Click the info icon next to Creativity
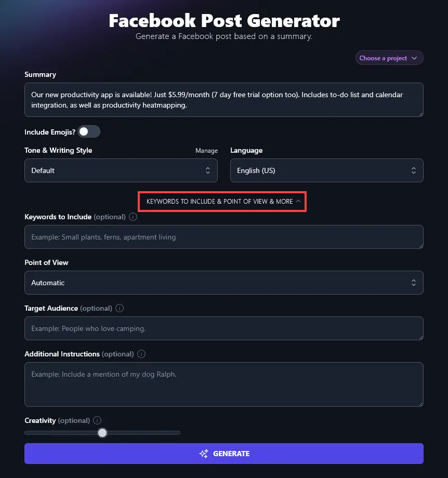This screenshot has width=448, height=478. coord(97,420)
